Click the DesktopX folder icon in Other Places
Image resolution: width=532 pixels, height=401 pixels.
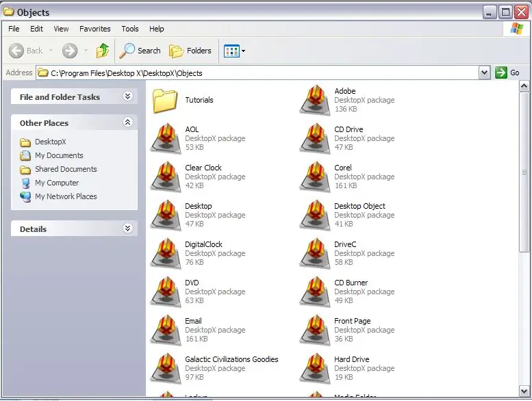click(25, 142)
